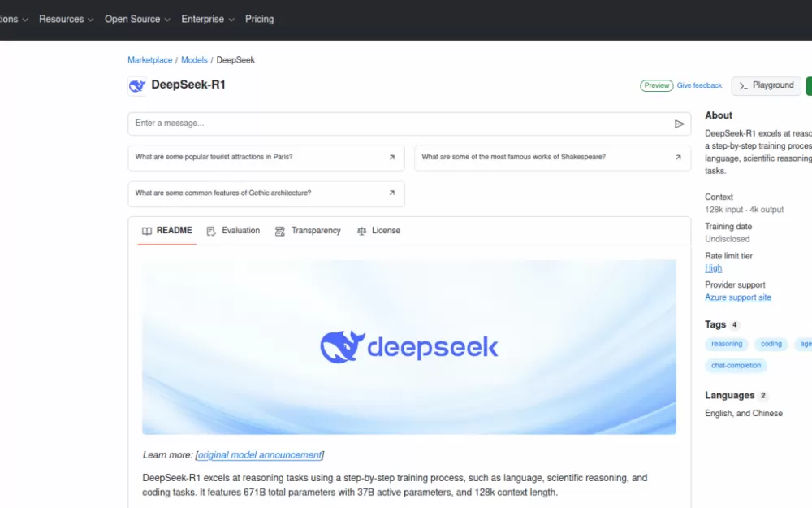Click the send message arrow icon
The height and width of the screenshot is (508, 812).
point(679,124)
